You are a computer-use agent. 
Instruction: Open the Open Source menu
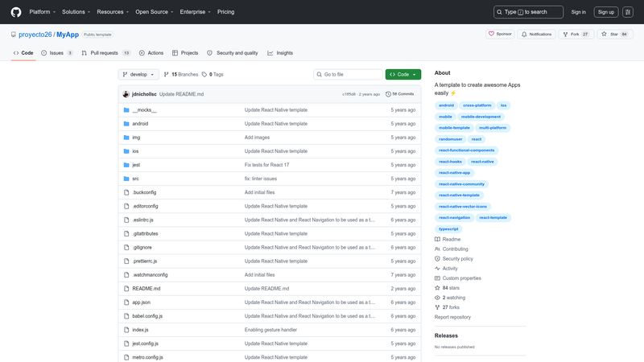pyautogui.click(x=155, y=12)
